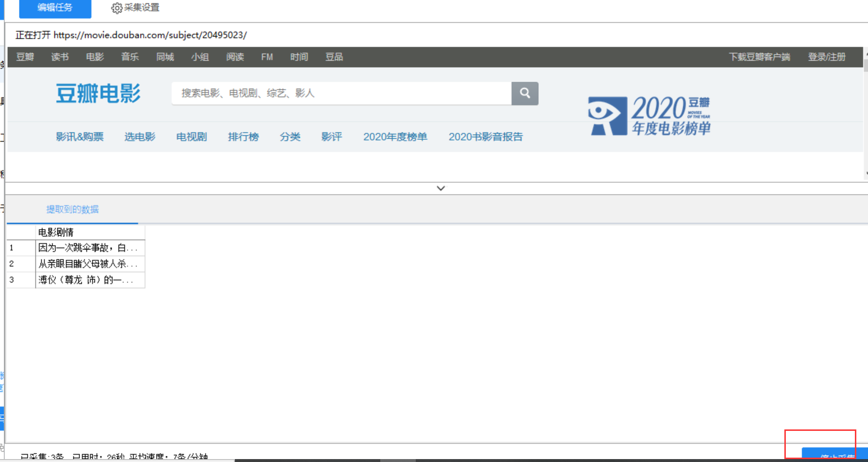The image size is (868, 462).
Task: Open the 豆瓣 top navigation link
Action: click(x=25, y=57)
